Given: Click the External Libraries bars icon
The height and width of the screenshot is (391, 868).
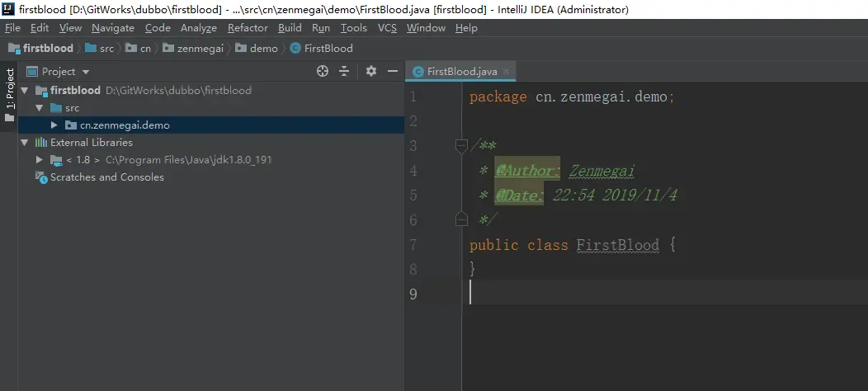Looking at the screenshot, I should 41,143.
